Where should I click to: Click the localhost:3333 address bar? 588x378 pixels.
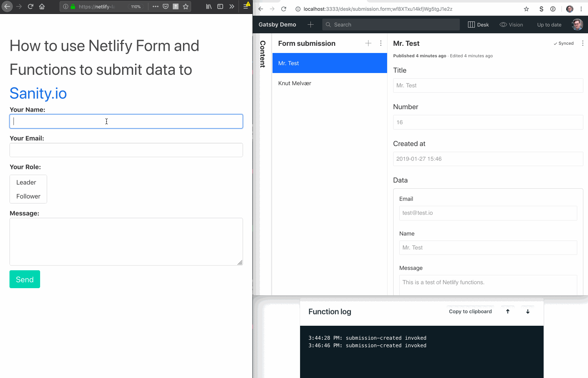coord(378,9)
